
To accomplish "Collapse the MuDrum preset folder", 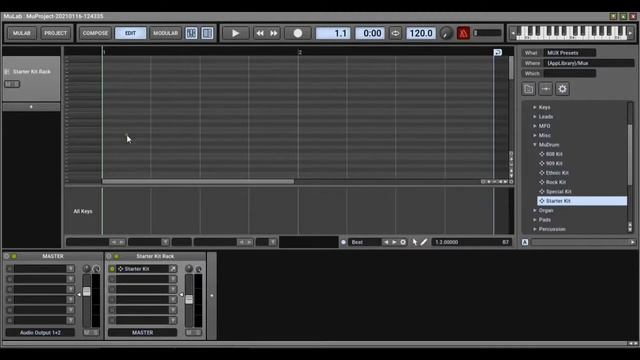I will 535,144.
